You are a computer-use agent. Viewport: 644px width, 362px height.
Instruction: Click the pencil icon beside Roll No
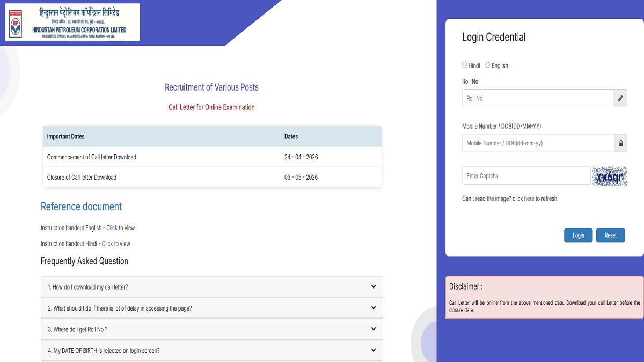pos(620,98)
